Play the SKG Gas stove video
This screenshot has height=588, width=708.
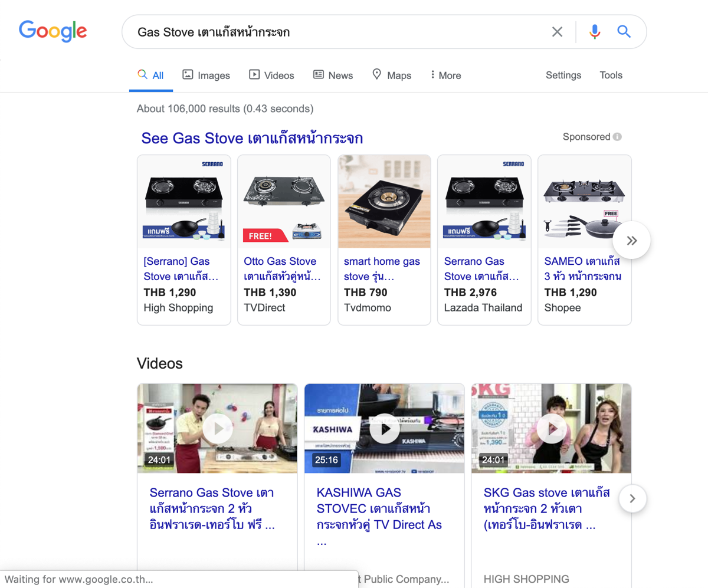click(x=551, y=429)
